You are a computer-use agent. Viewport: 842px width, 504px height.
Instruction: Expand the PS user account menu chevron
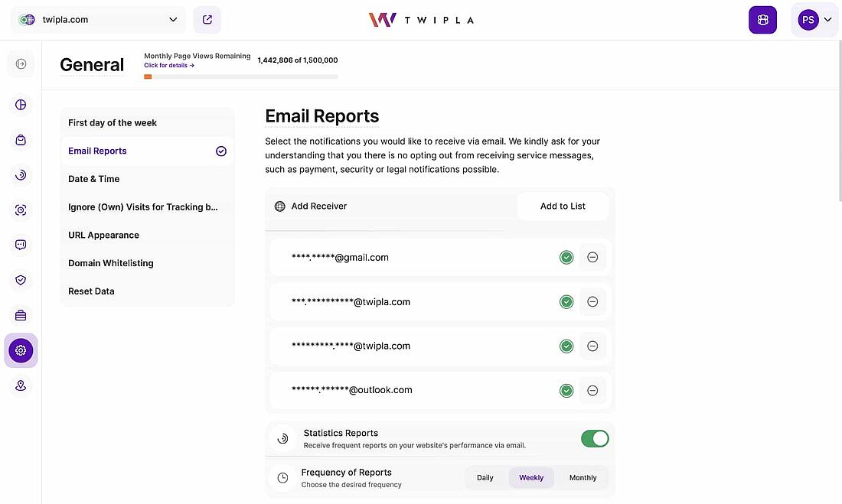827,20
